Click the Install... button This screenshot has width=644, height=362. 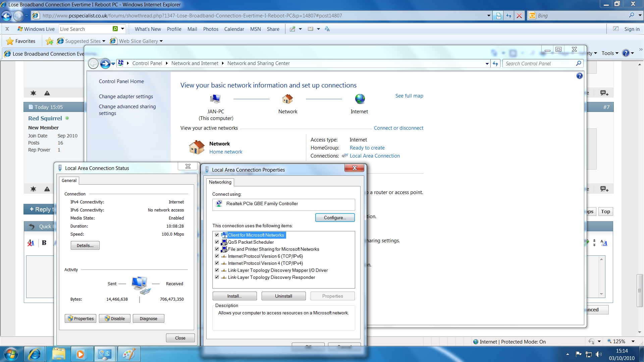(234, 296)
